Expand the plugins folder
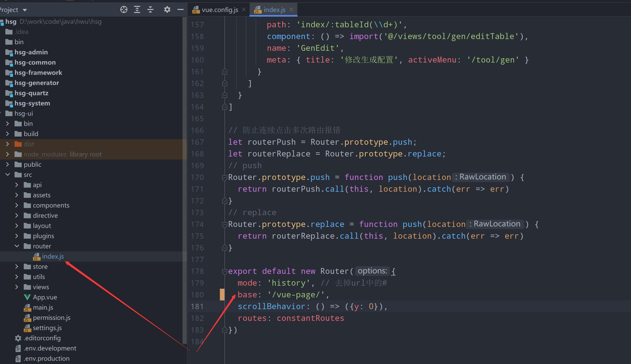 click(x=17, y=236)
